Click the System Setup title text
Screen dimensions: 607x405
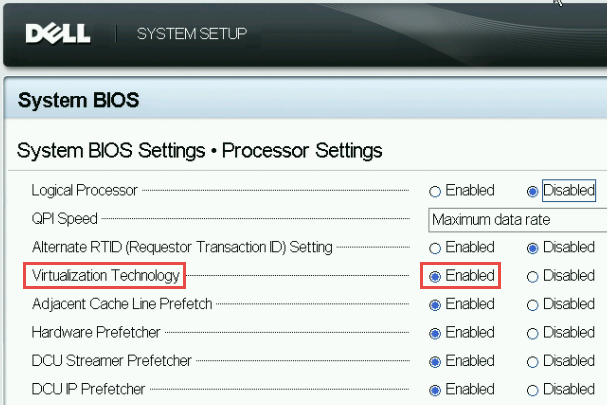coord(192,34)
